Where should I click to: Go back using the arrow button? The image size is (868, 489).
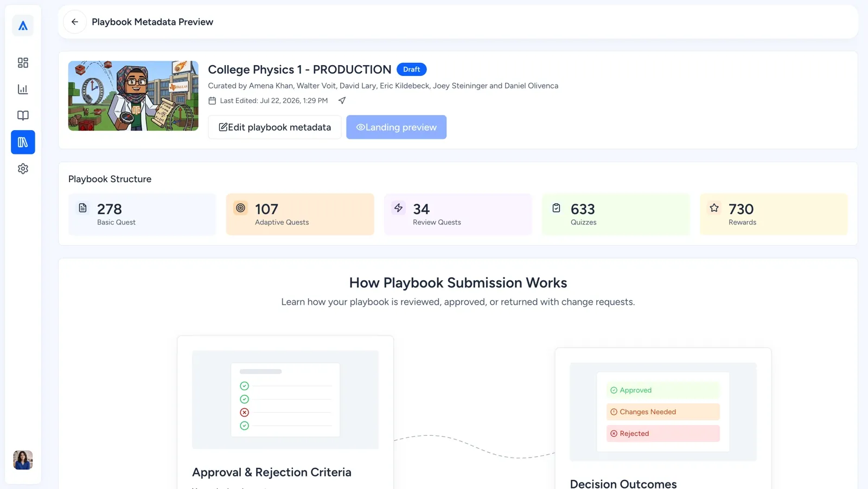[x=75, y=22]
